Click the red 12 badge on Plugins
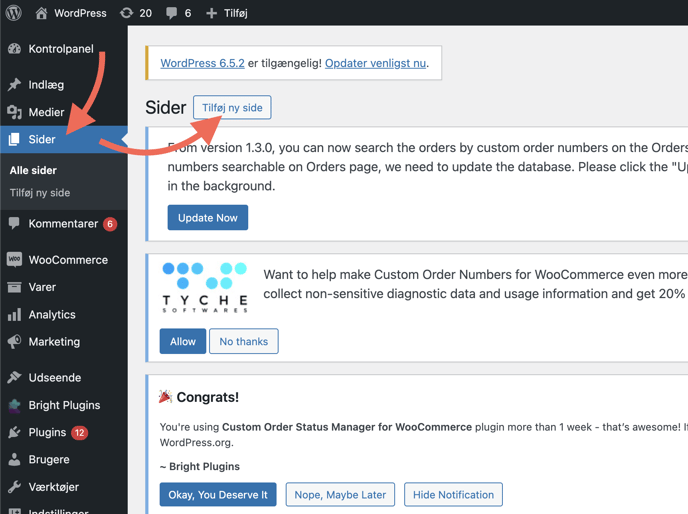688x514 pixels. (79, 433)
